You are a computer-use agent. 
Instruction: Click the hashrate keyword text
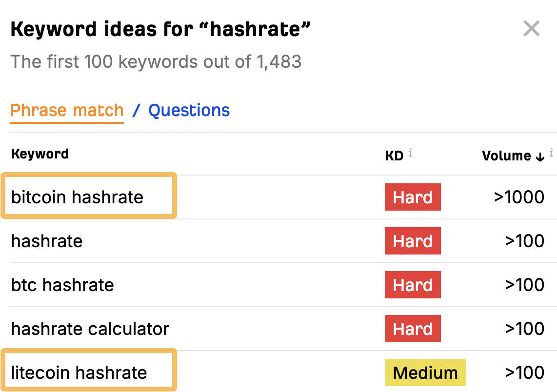tap(46, 241)
